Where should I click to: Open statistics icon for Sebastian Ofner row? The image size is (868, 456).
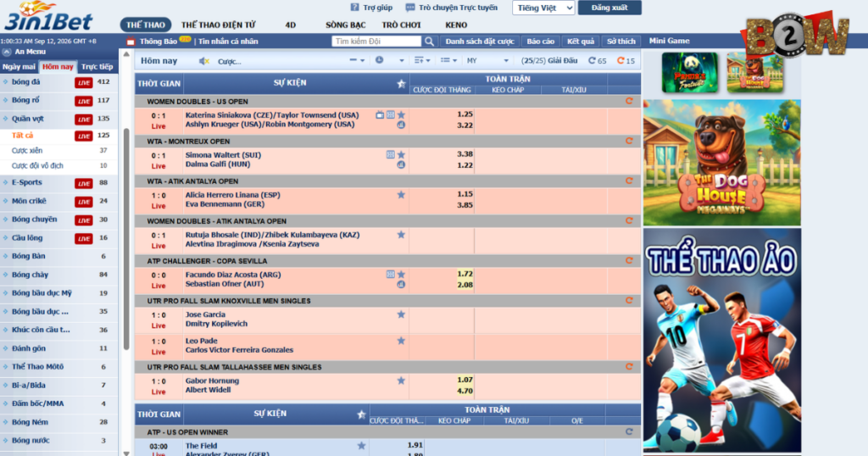tap(401, 285)
